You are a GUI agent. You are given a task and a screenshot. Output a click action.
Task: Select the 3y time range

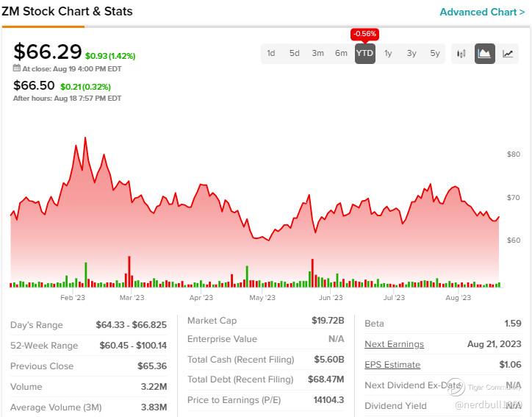point(411,53)
